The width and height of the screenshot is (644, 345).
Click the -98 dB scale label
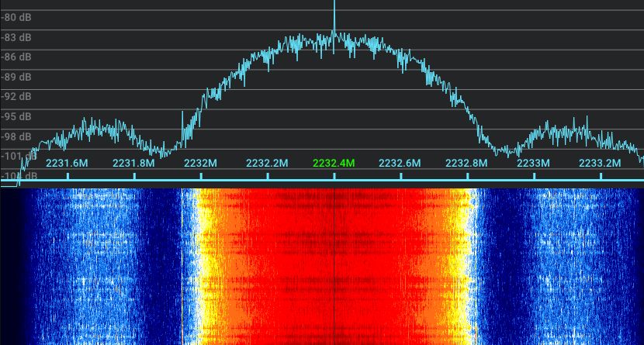coord(16,136)
